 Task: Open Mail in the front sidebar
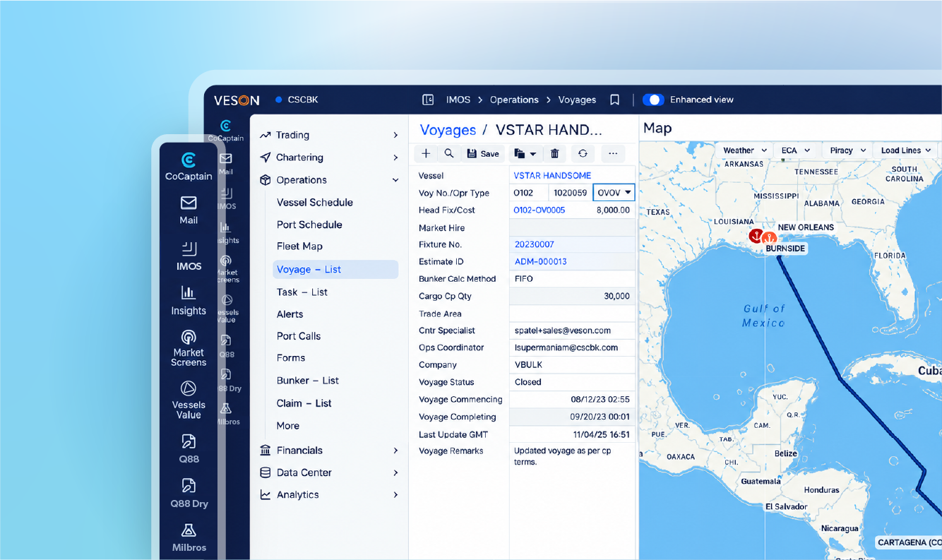click(x=189, y=210)
